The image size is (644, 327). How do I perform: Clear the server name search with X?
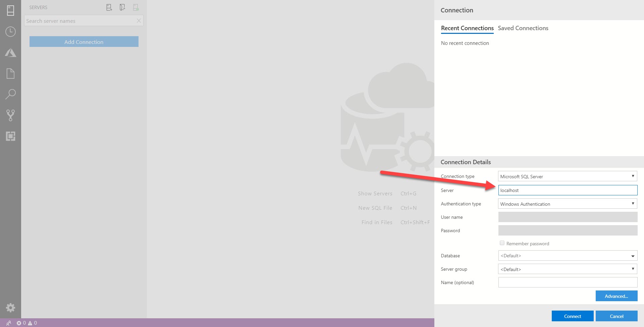(x=139, y=21)
